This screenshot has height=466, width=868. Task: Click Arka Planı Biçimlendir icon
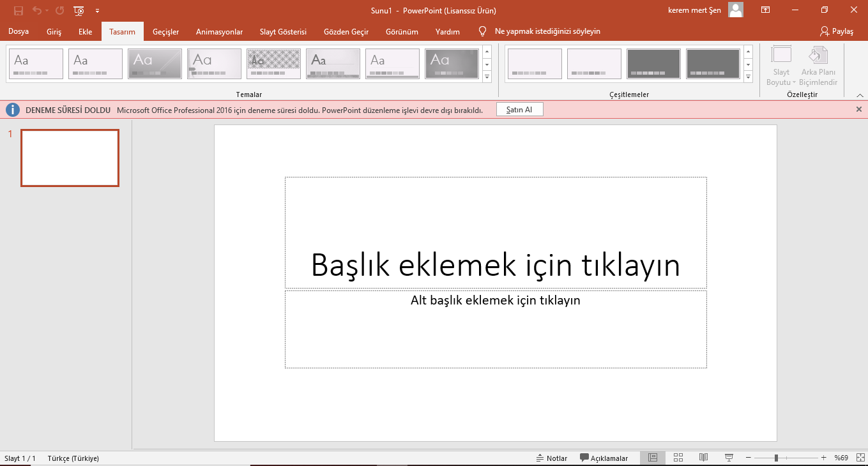(819, 66)
